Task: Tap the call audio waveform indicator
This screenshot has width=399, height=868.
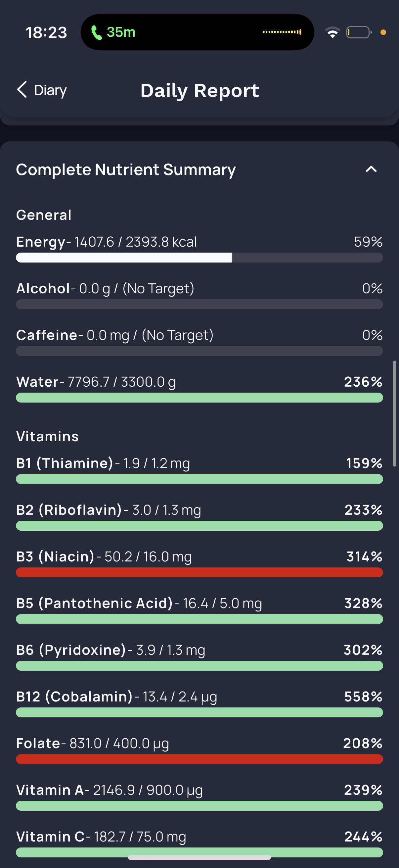Action: coord(282,32)
